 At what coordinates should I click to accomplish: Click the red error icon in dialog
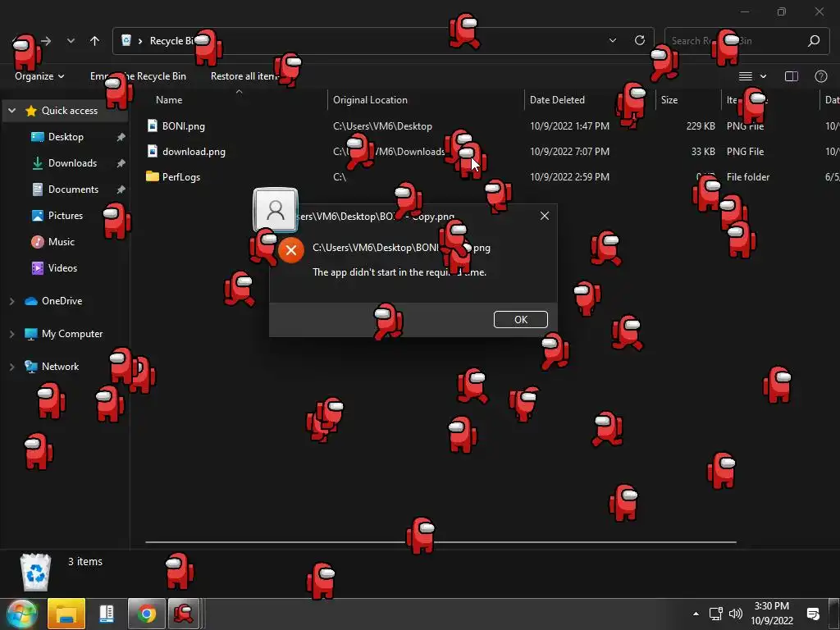point(291,250)
